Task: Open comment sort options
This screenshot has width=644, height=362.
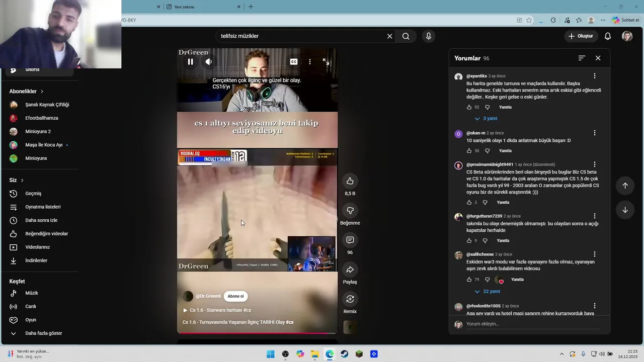Action: pyautogui.click(x=582, y=58)
